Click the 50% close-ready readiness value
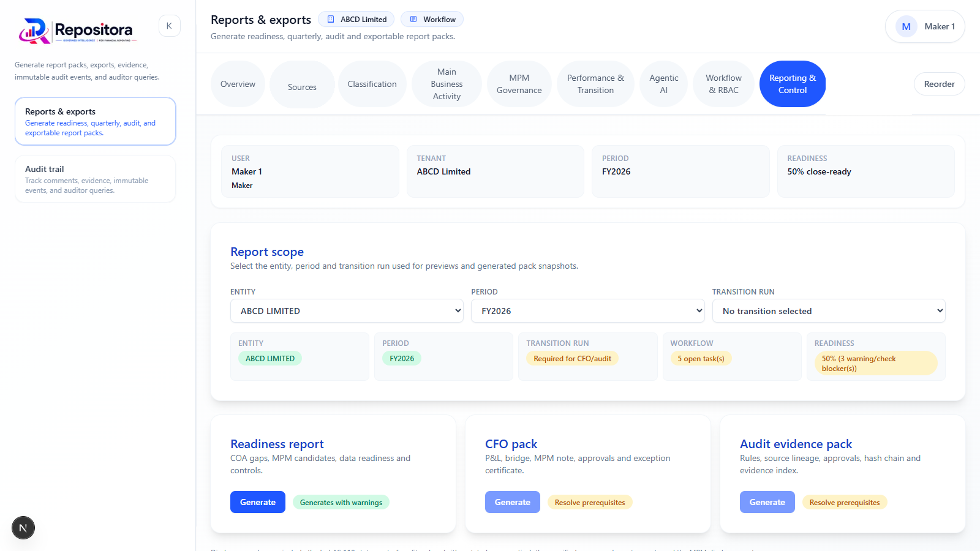The image size is (980, 551). click(x=819, y=171)
